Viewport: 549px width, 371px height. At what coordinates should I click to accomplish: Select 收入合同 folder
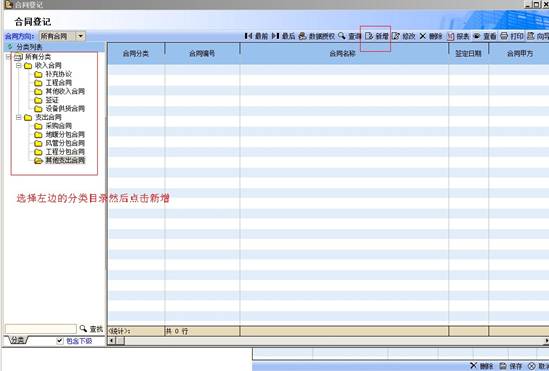[48, 65]
